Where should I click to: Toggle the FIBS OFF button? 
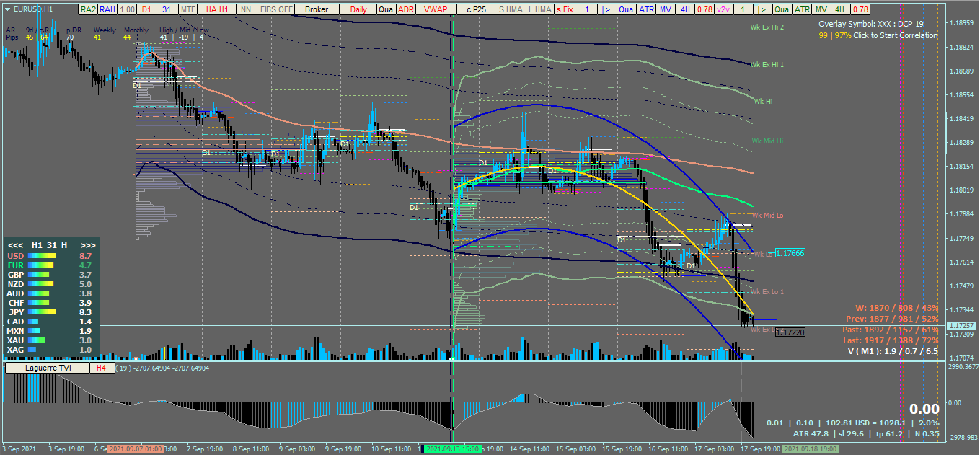[x=276, y=9]
